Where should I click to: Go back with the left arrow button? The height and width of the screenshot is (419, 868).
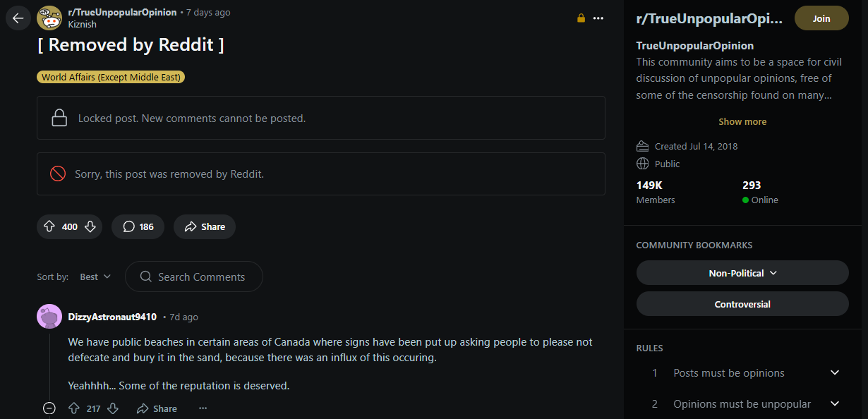[x=18, y=18]
